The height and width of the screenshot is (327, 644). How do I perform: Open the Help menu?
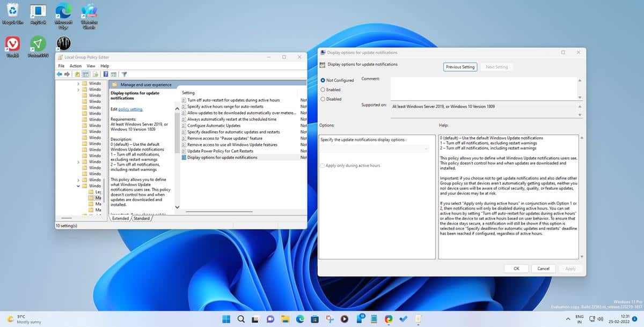point(105,66)
